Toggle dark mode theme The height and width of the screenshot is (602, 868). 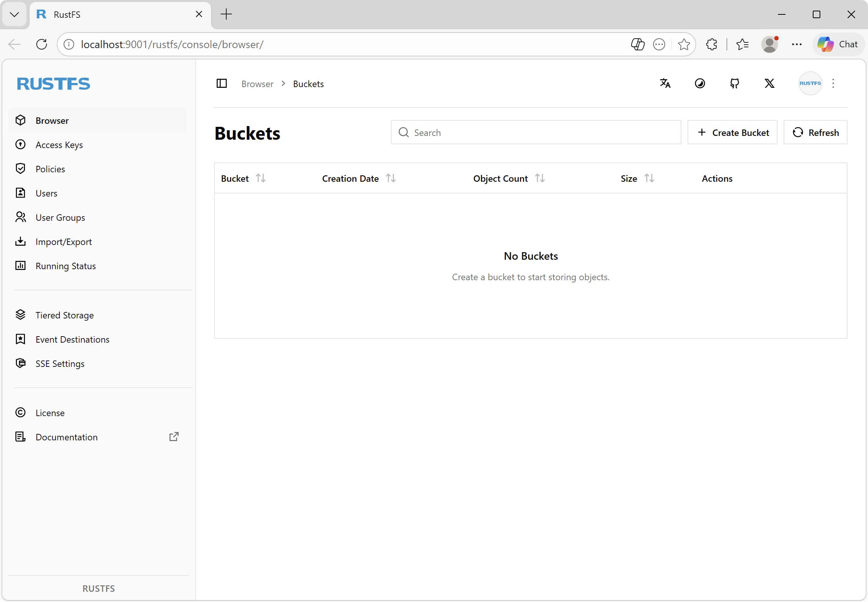coord(700,83)
